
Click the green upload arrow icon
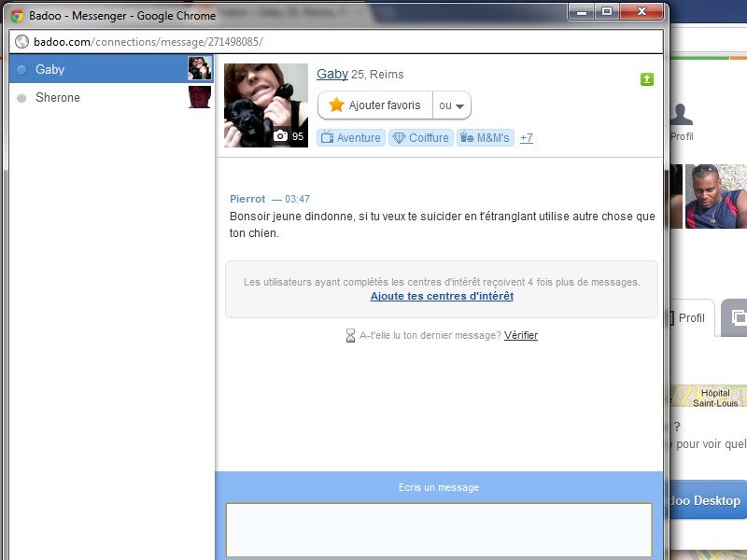[x=646, y=79]
